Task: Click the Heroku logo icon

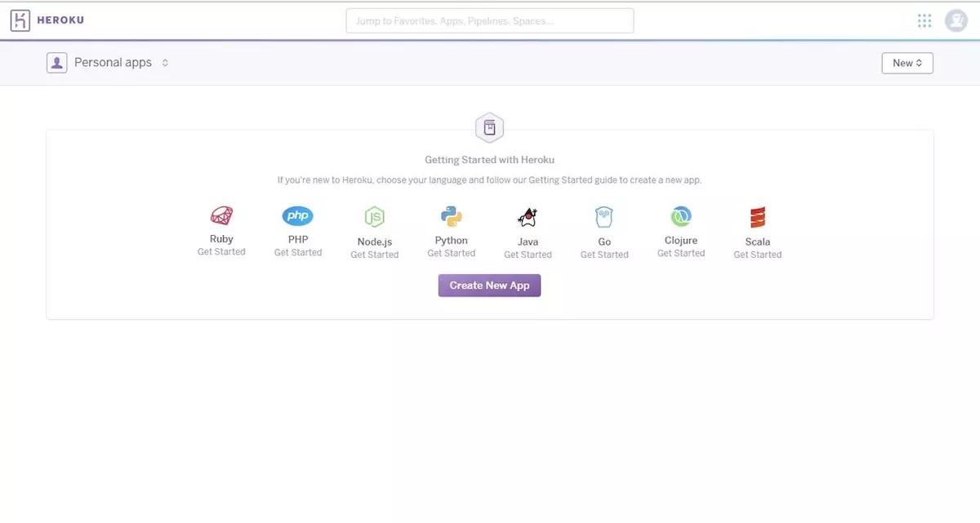Action: (x=20, y=20)
